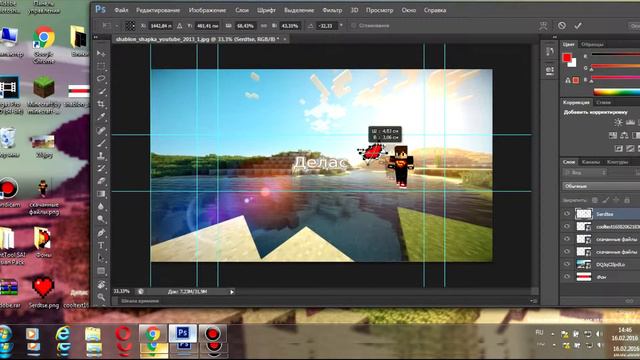The height and width of the screenshot is (360, 640).
Task: Select the Dodge tool
Action: pyautogui.click(x=101, y=219)
